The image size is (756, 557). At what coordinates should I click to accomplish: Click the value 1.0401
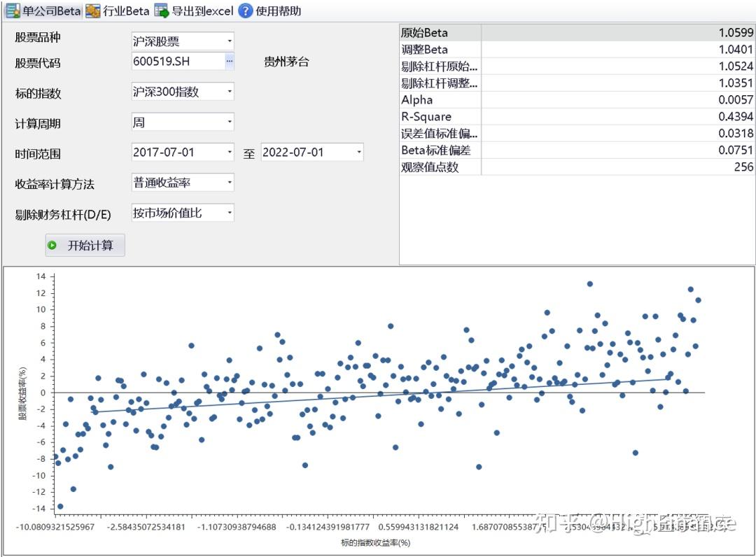click(x=736, y=49)
